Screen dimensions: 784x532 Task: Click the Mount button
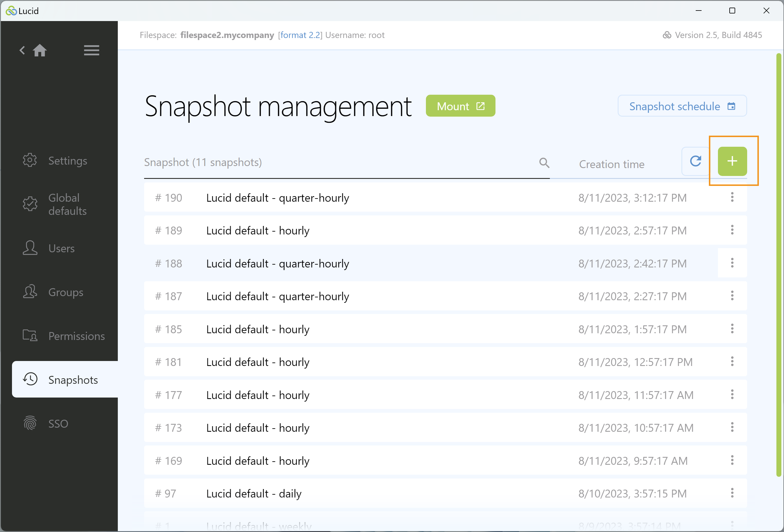click(x=460, y=106)
